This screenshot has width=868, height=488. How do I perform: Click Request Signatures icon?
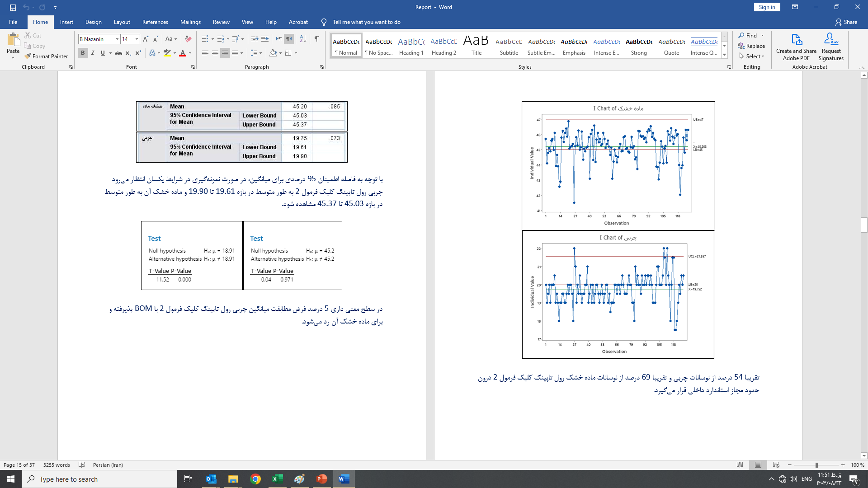point(831,47)
